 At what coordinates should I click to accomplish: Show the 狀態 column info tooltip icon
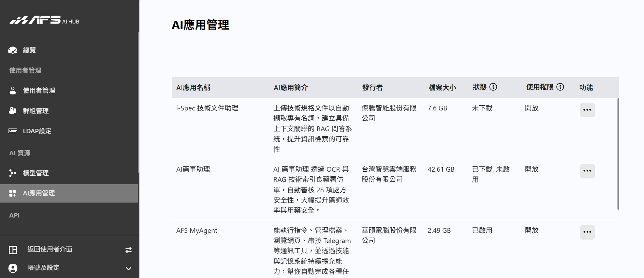[x=493, y=87]
